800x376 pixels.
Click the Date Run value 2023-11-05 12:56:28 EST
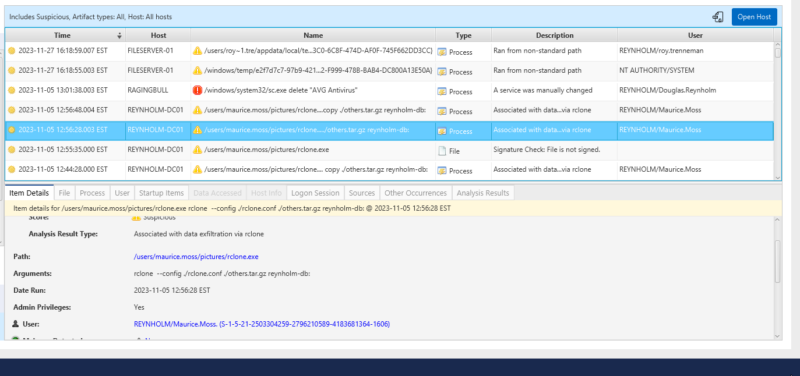coord(172,290)
